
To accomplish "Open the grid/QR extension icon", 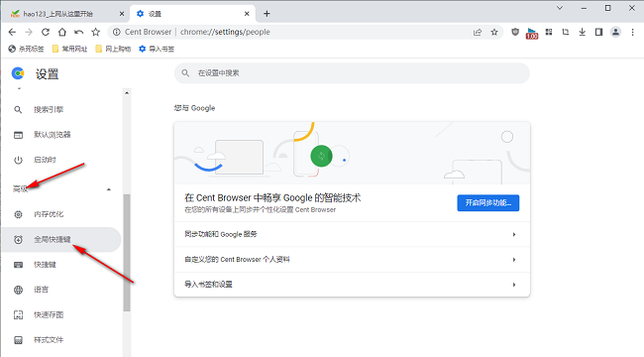I will (549, 32).
